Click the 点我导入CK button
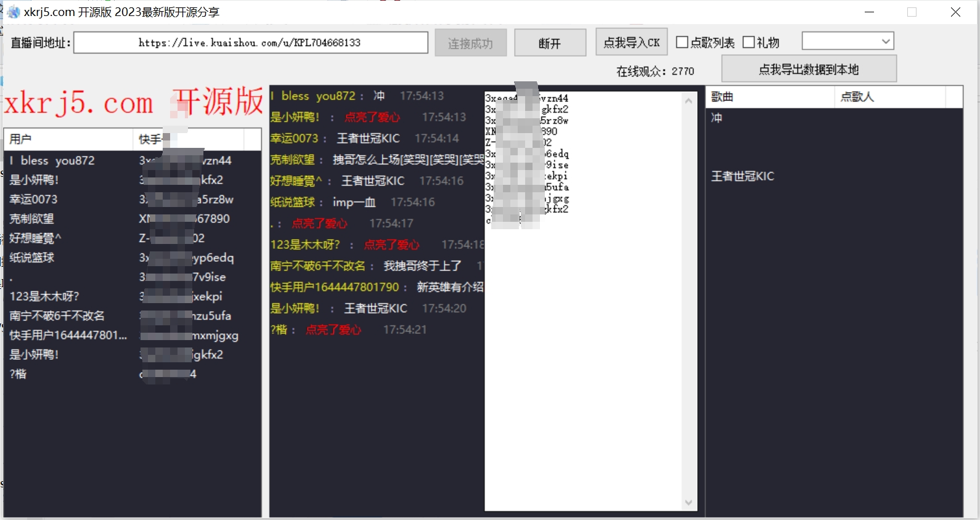Image resolution: width=980 pixels, height=520 pixels. click(x=632, y=42)
